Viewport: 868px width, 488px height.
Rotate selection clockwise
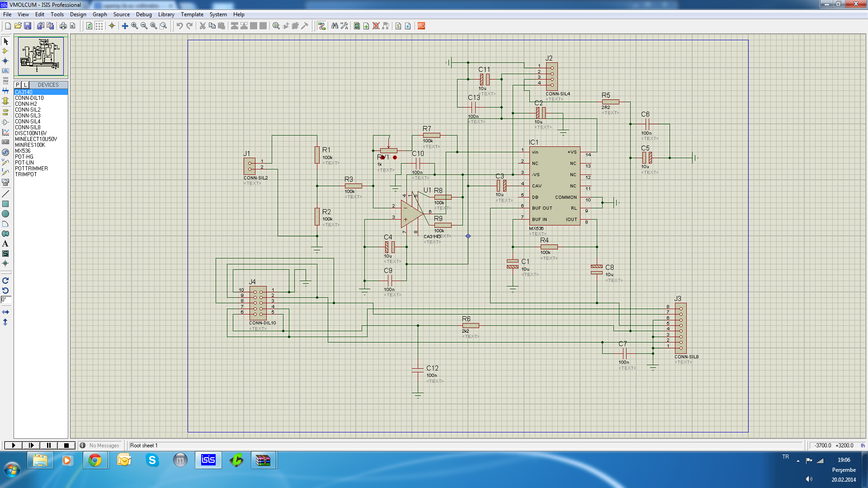click(5, 281)
